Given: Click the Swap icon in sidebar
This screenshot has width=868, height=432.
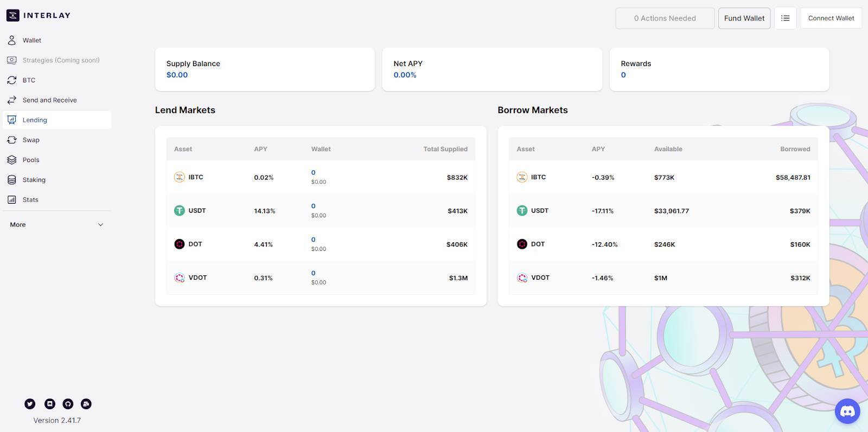Looking at the screenshot, I should tap(12, 140).
